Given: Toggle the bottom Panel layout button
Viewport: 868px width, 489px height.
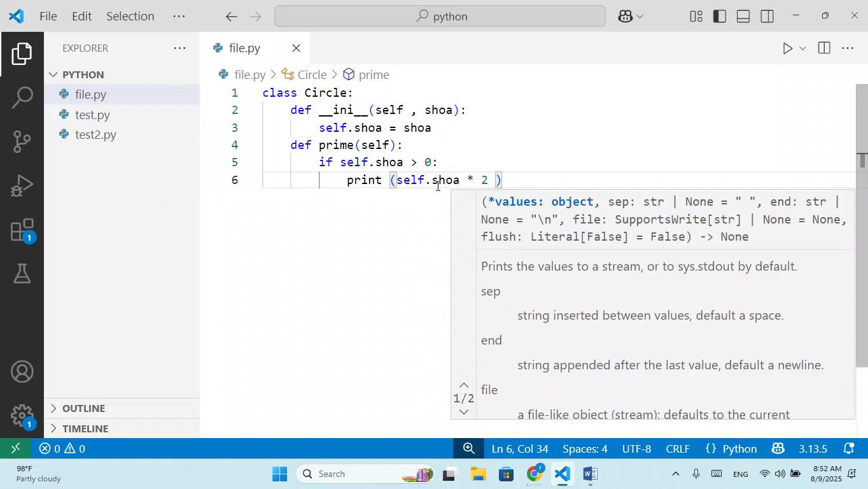Looking at the screenshot, I should point(743,17).
